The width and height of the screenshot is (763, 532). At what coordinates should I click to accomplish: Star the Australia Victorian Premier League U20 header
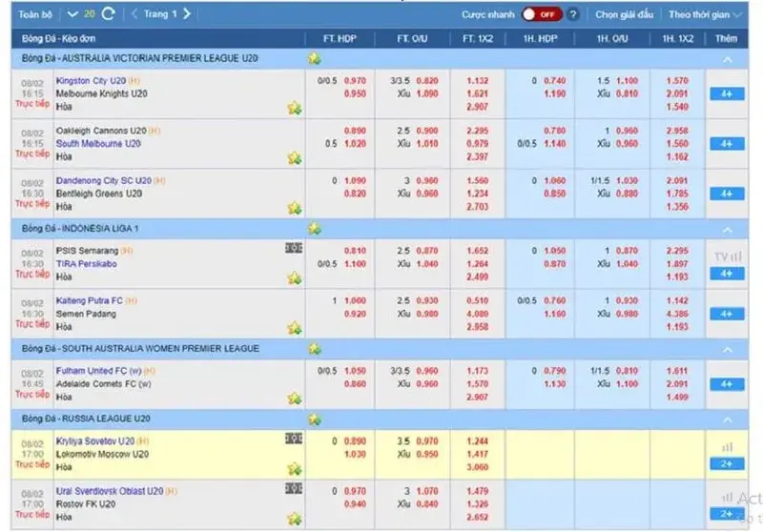click(x=315, y=58)
